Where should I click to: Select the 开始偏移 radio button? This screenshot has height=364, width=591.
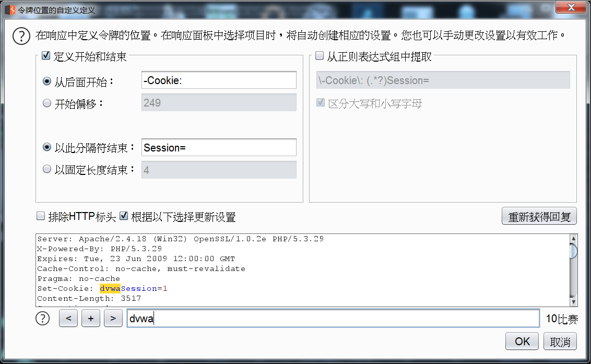click(47, 102)
